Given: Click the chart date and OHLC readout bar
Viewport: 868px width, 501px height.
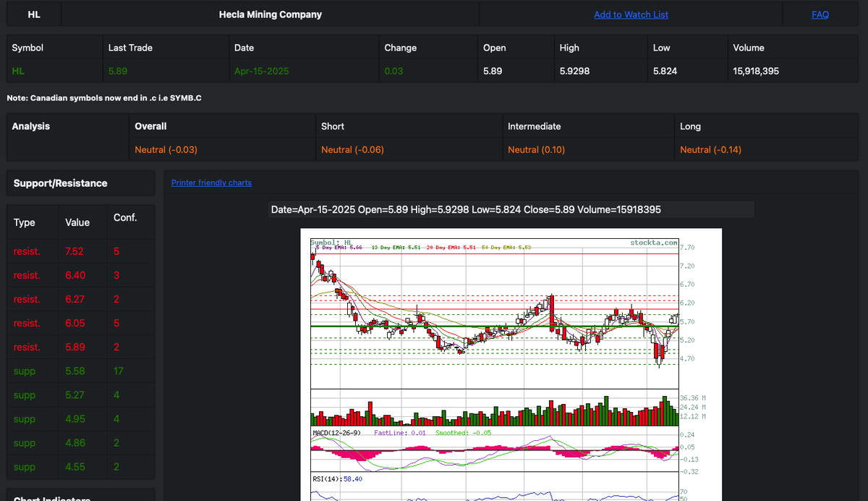Looking at the screenshot, I should pos(511,209).
